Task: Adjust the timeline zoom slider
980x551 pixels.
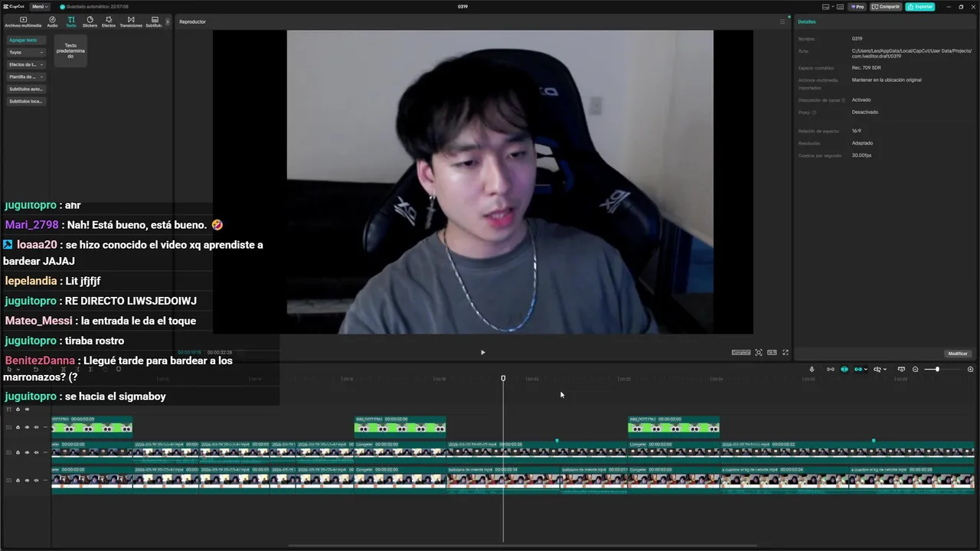Action: [937, 369]
